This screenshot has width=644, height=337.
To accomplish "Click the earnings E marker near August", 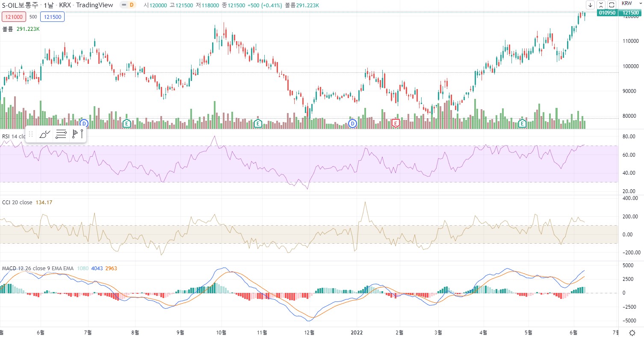I will 127,123.
